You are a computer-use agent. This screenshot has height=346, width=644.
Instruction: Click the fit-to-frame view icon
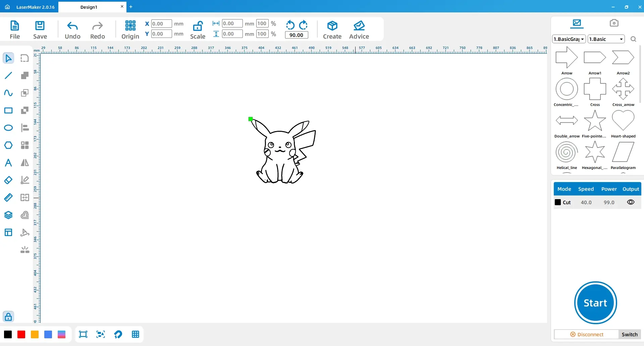(x=83, y=334)
